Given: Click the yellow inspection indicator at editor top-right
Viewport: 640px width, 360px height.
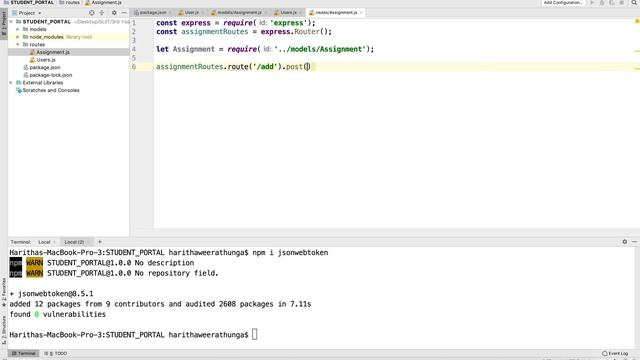Looking at the screenshot, I should [637, 21].
